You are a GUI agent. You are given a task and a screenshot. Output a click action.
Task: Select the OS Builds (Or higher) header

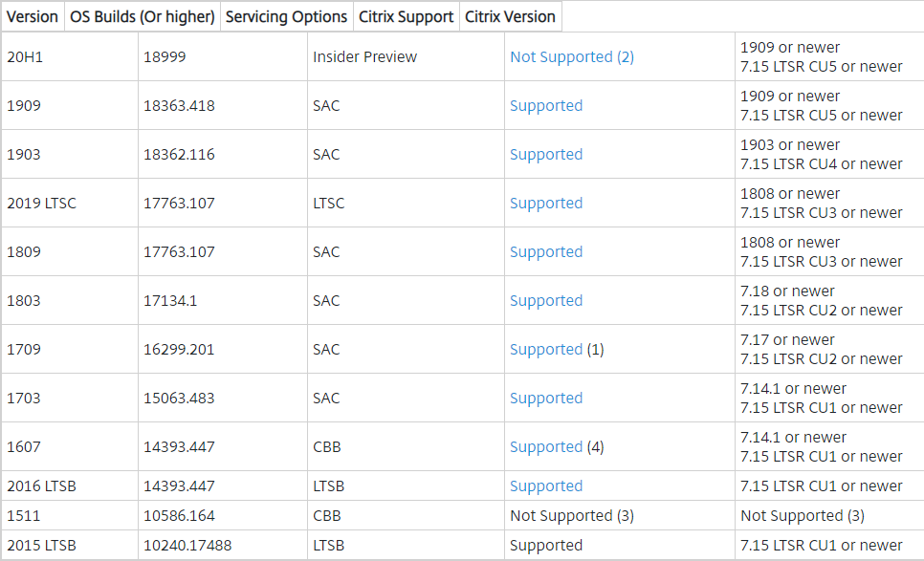coord(142,16)
